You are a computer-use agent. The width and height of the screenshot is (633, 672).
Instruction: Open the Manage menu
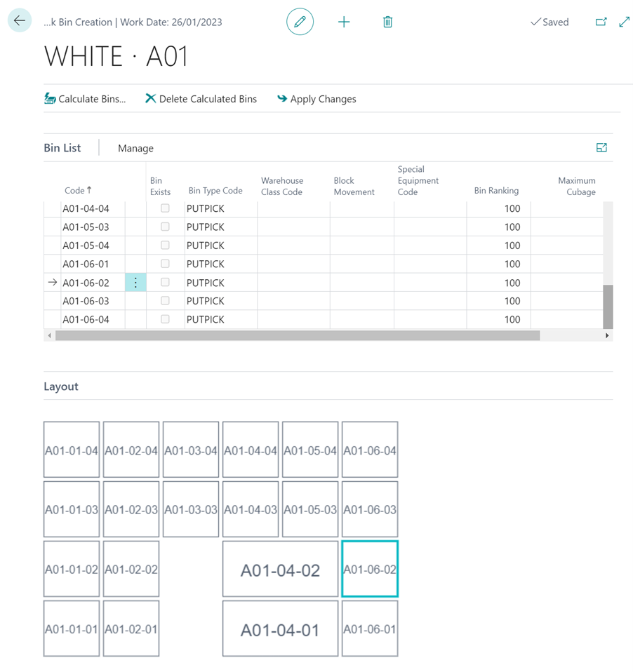tap(135, 148)
